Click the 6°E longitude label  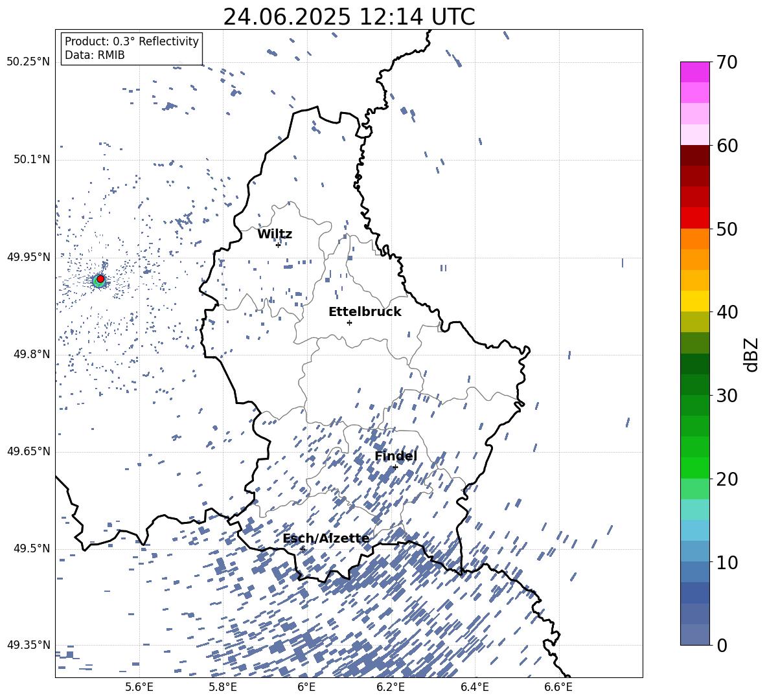tap(306, 687)
